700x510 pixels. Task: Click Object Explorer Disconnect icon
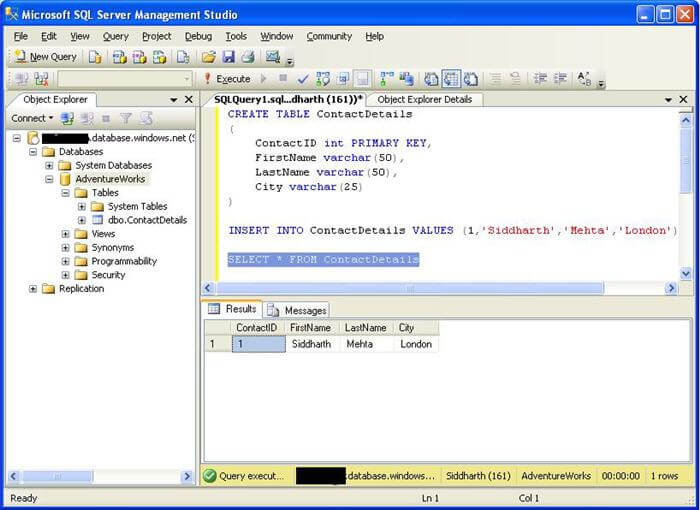(87, 118)
